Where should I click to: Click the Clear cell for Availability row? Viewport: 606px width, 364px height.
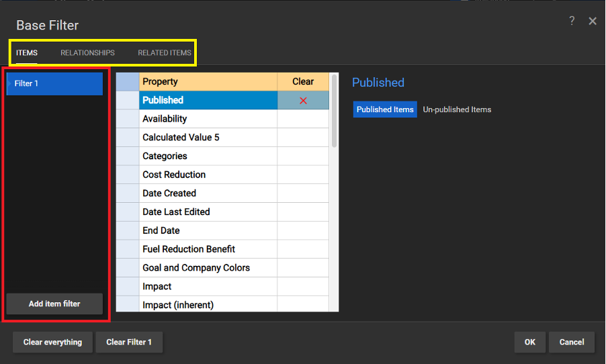[303, 119]
